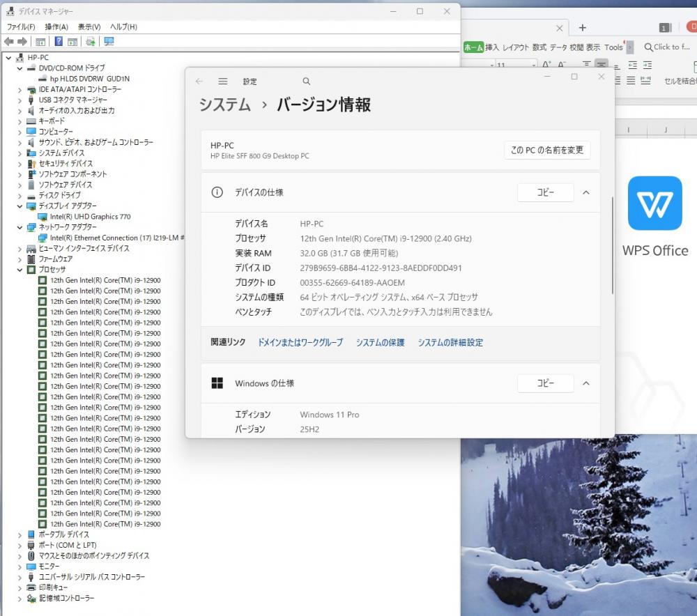Switch to データ tab in WPS
The image size is (697, 616).
coord(558,47)
